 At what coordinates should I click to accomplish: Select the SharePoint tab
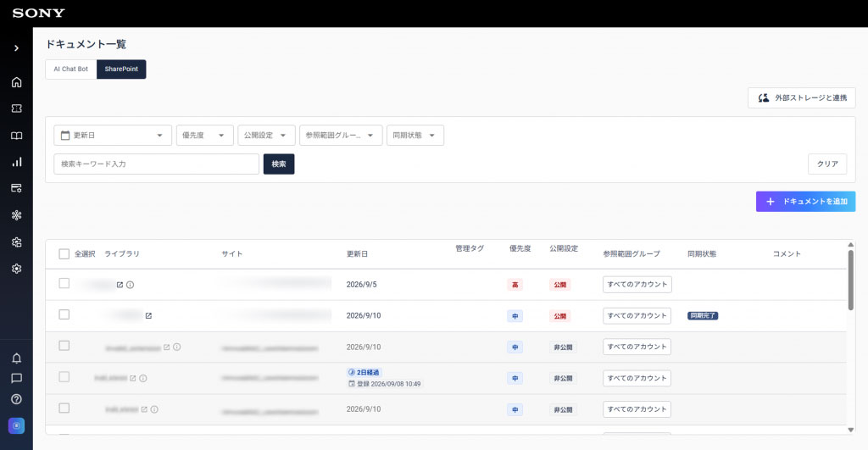[121, 69]
